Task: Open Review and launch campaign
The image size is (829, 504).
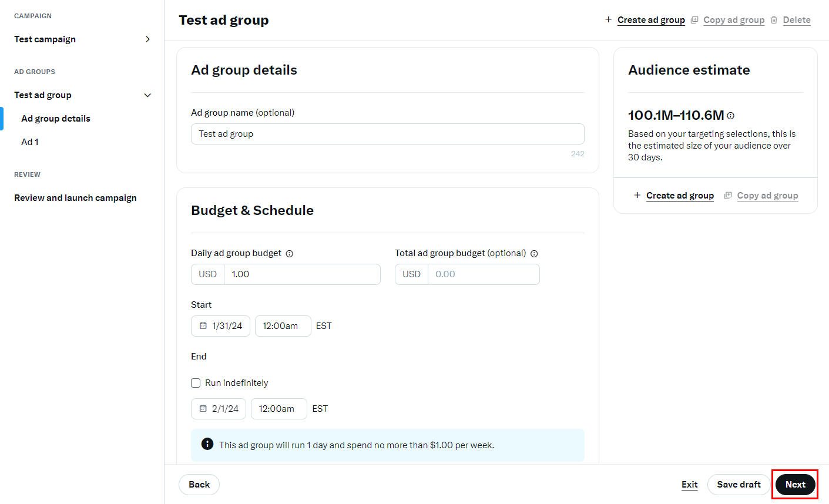Action: tap(75, 198)
